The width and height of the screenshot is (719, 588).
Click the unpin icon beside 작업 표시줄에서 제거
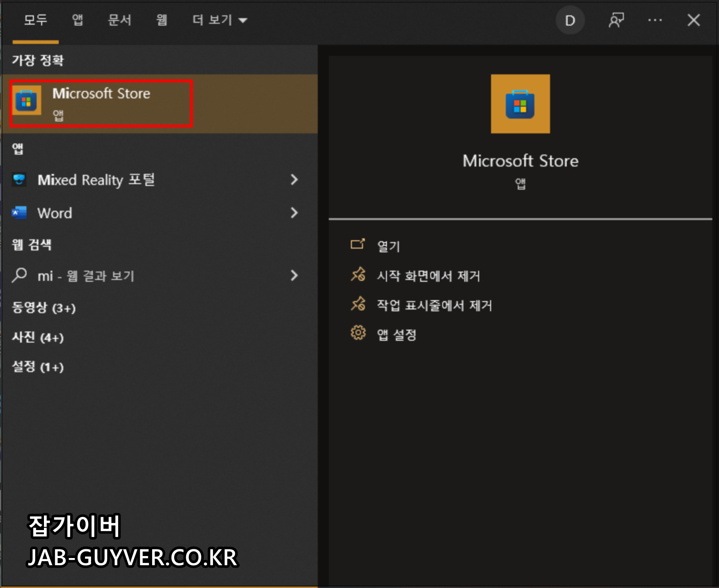[358, 304]
